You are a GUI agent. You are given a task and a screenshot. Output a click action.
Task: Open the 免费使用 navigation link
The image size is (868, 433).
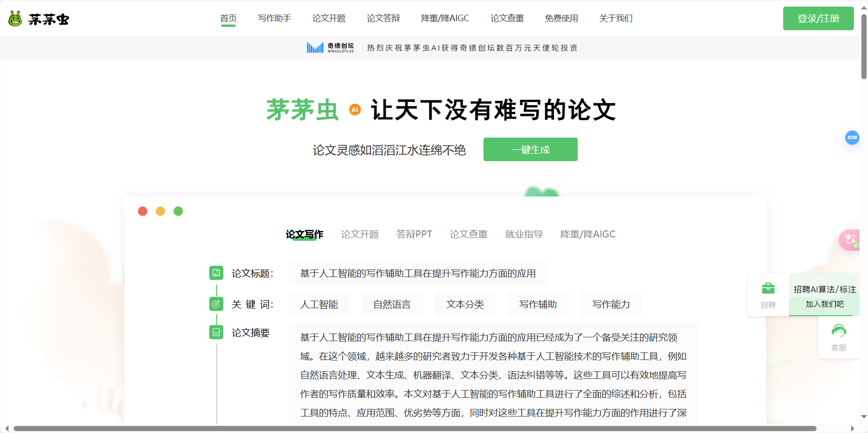tap(561, 18)
